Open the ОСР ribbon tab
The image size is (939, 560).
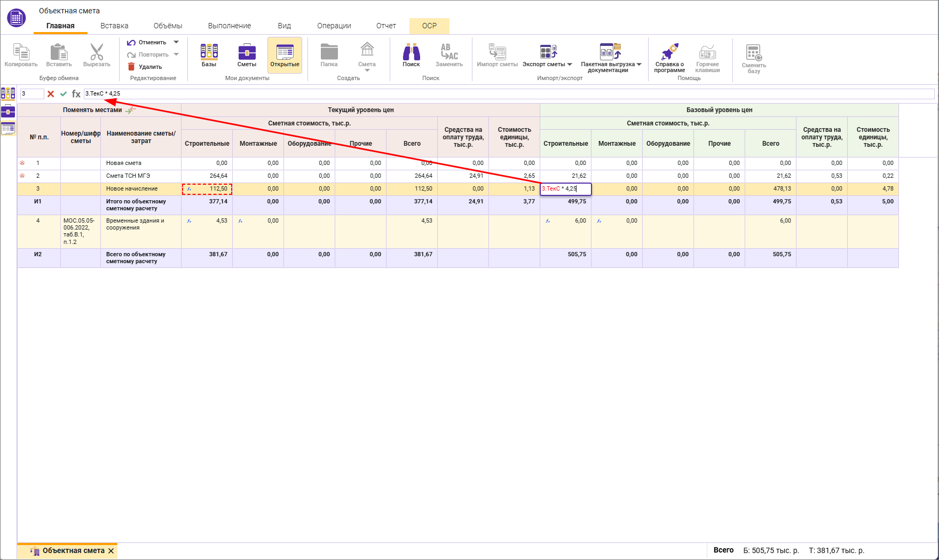tap(429, 26)
